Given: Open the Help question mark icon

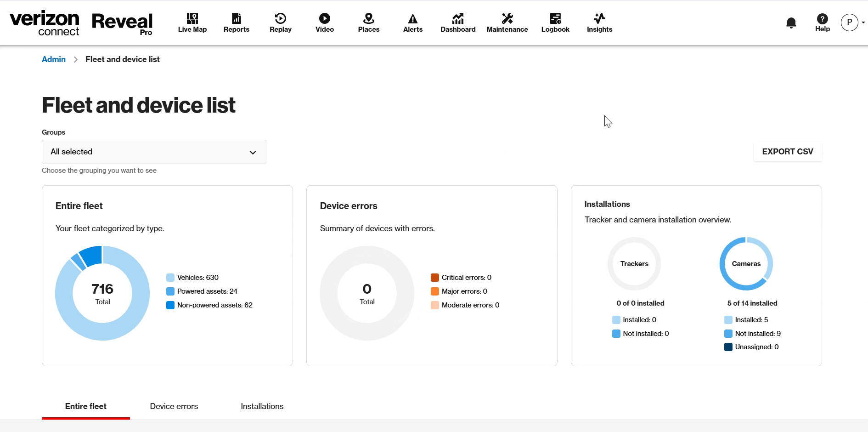Looking at the screenshot, I should coord(823,19).
